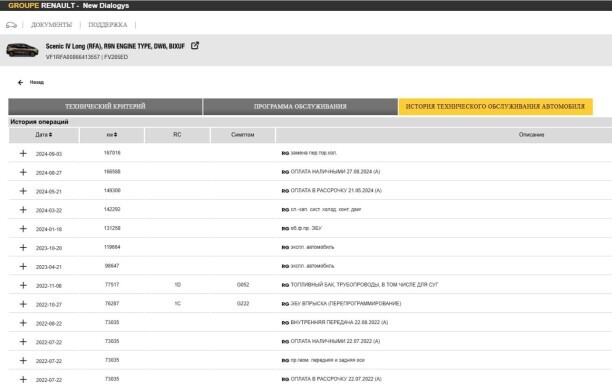Click the RO icon in the 2023-10-20 row
Screen dimensions: 612x384
[x=285, y=247]
